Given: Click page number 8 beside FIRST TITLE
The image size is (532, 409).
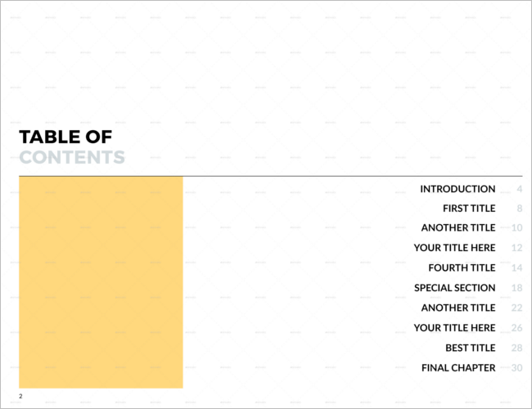Looking at the screenshot, I should (520, 209).
